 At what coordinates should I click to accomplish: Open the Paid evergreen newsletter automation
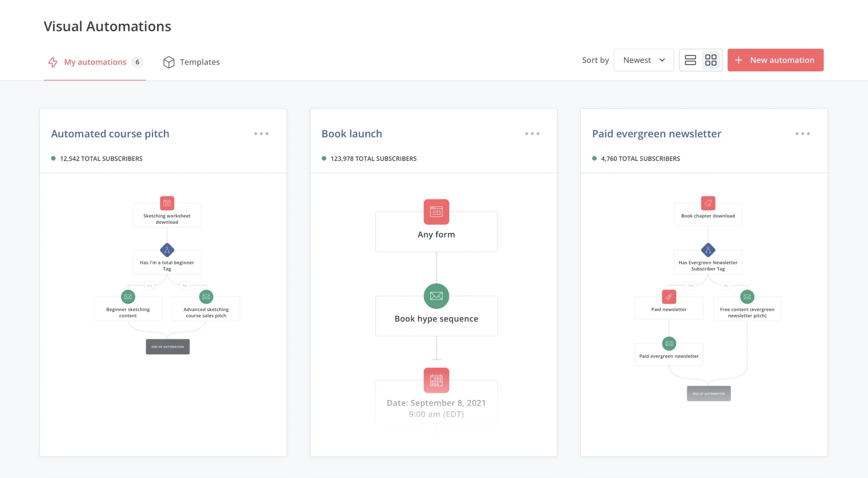point(657,134)
